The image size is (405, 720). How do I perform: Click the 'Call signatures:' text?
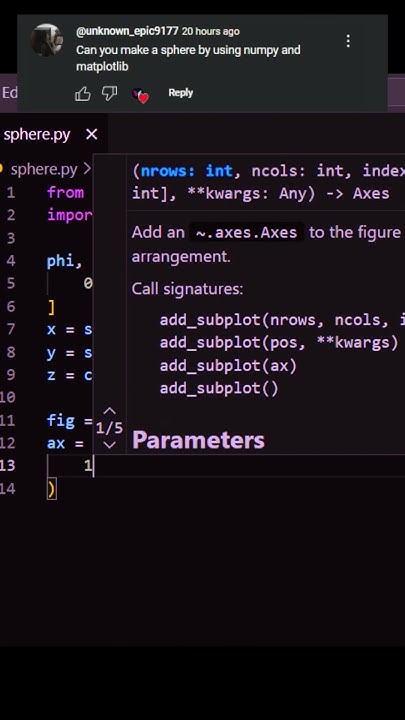(x=187, y=289)
